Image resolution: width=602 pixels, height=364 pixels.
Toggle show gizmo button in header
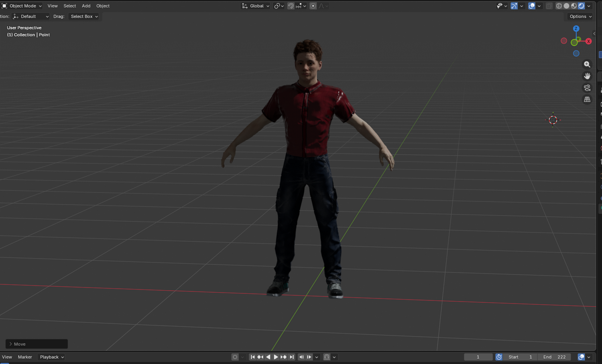[514, 6]
